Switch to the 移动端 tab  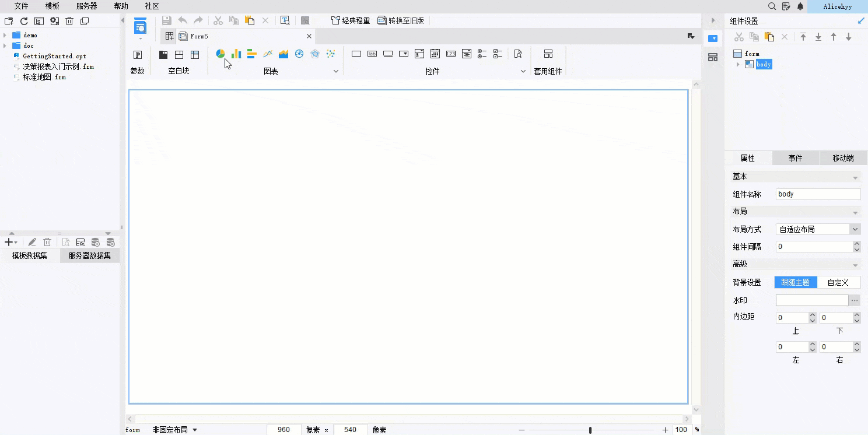[843, 158]
